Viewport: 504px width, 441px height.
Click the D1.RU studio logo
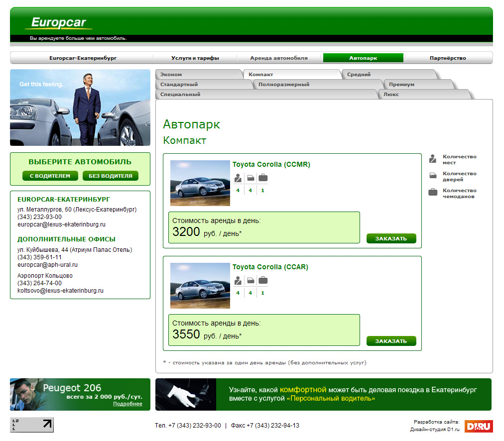[479, 426]
